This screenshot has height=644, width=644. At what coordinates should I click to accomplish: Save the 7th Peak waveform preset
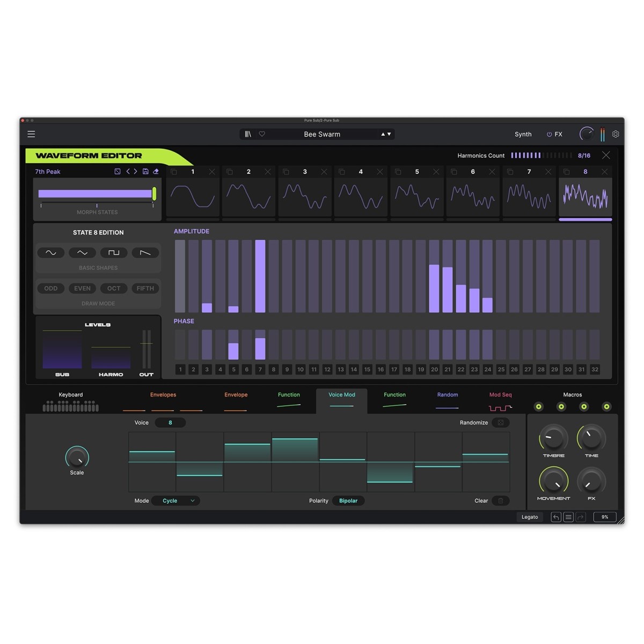145,172
